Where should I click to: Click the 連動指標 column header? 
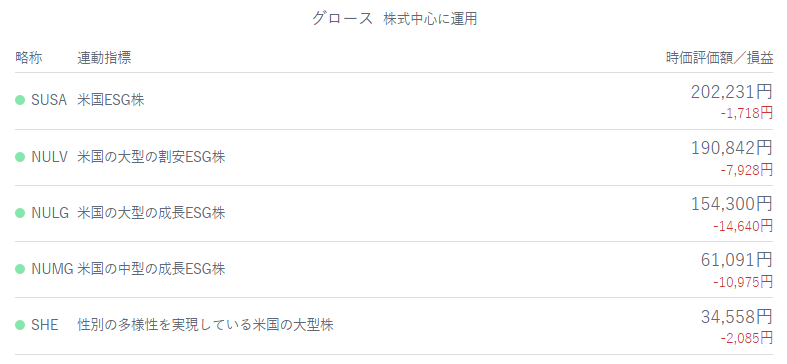(104, 58)
